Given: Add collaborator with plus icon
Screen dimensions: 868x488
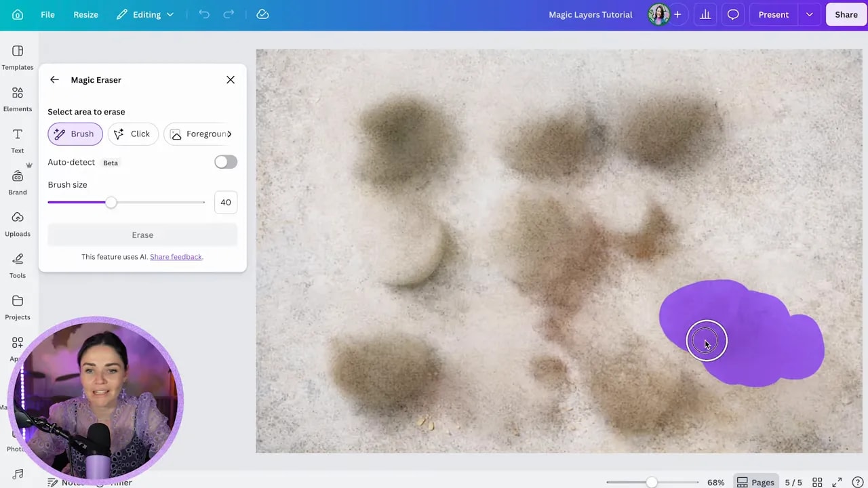Looking at the screenshot, I should click(x=677, y=14).
